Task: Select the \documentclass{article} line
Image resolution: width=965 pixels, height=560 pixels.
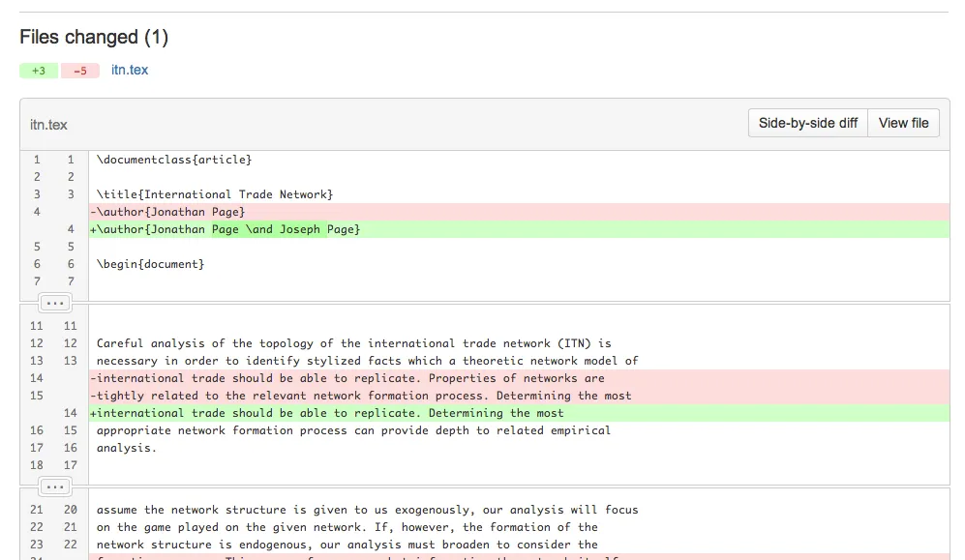Action: [x=174, y=160]
